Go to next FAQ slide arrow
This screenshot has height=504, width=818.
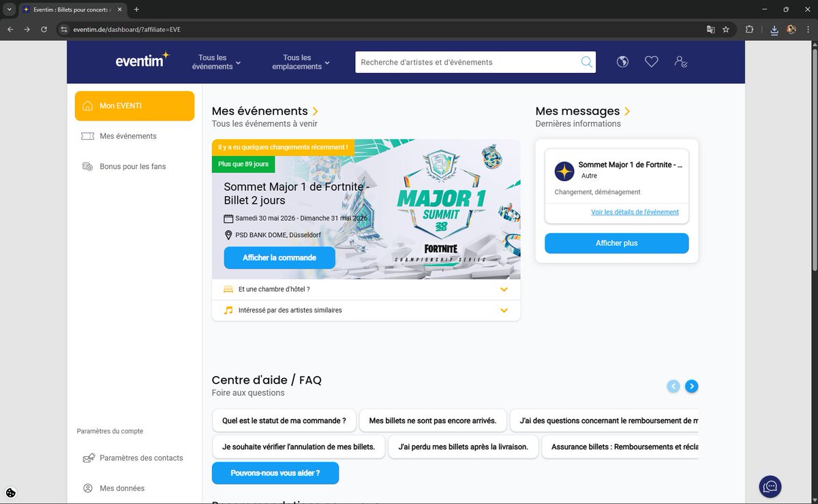(x=691, y=386)
